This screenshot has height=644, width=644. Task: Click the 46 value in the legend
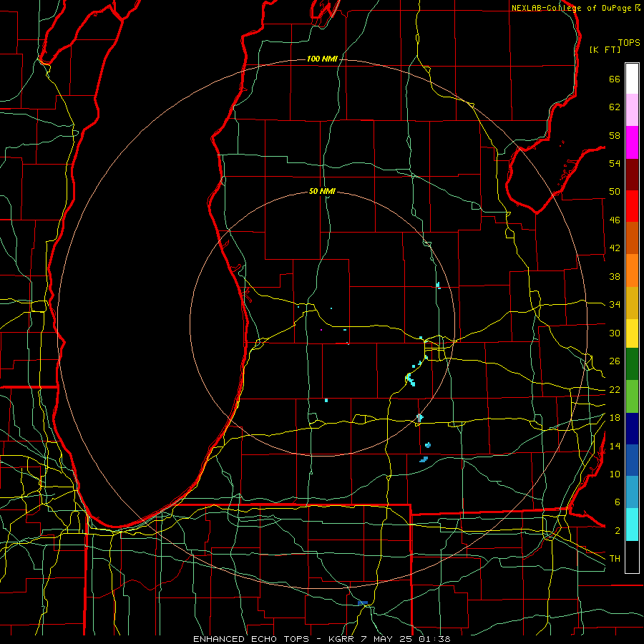click(x=615, y=220)
